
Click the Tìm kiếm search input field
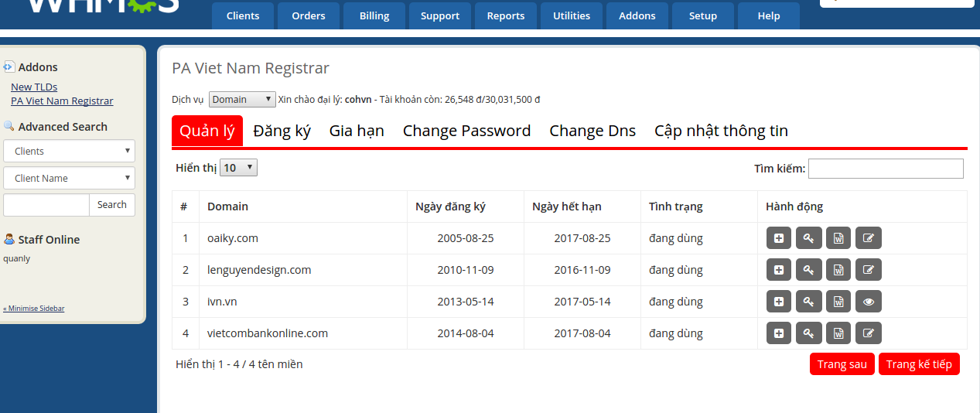pos(886,169)
